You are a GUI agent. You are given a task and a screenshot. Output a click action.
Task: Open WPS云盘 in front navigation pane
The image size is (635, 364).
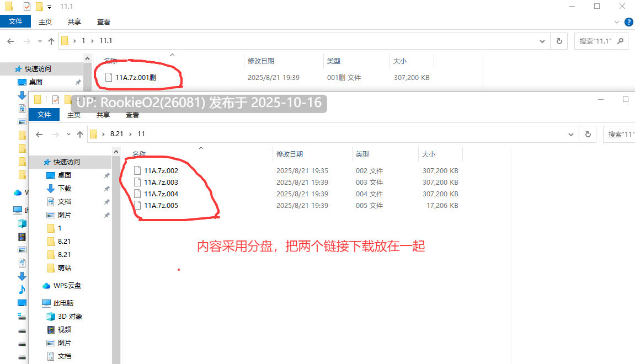click(x=67, y=286)
